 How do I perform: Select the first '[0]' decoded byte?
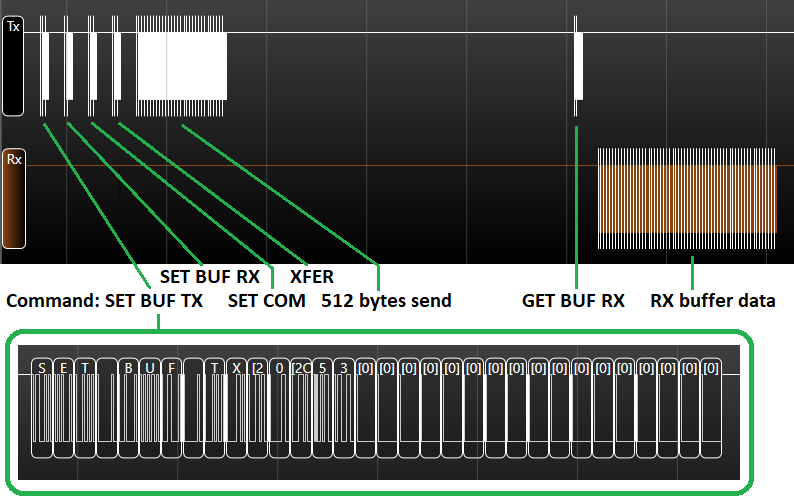(x=365, y=368)
